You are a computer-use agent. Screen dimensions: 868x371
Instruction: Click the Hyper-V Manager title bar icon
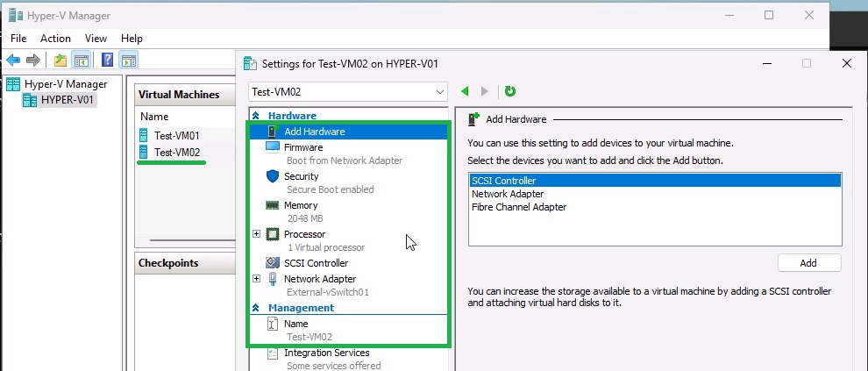tap(16, 16)
